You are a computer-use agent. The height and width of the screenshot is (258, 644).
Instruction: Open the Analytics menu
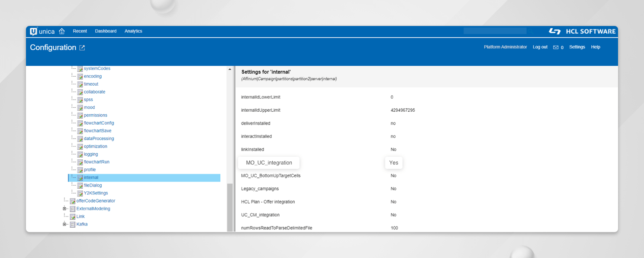133,31
